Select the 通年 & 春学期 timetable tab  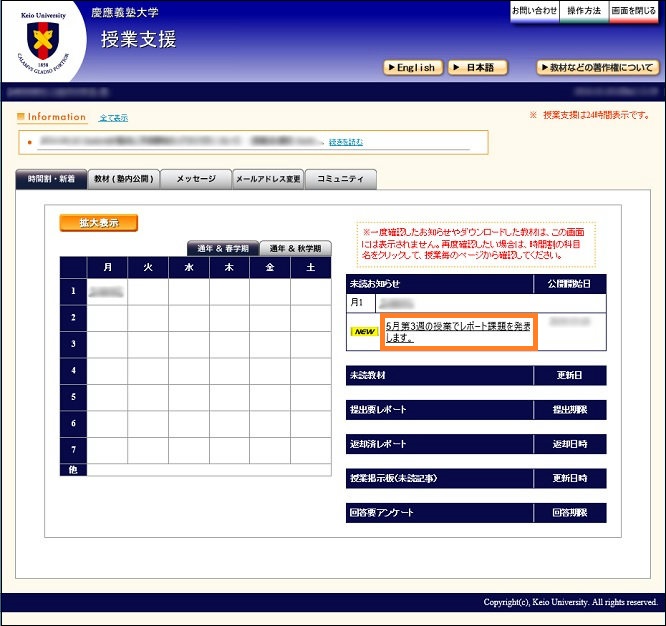[x=223, y=248]
